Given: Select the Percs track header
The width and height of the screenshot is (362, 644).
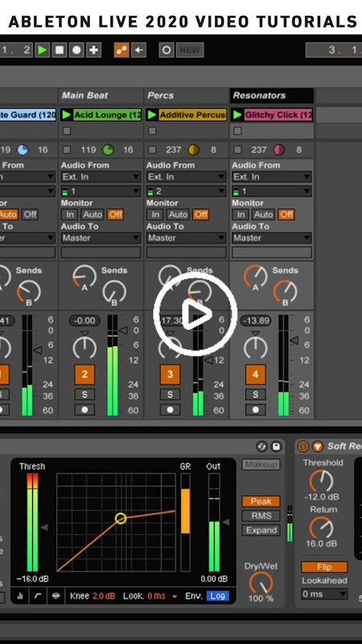Looking at the screenshot, I should point(187,96).
